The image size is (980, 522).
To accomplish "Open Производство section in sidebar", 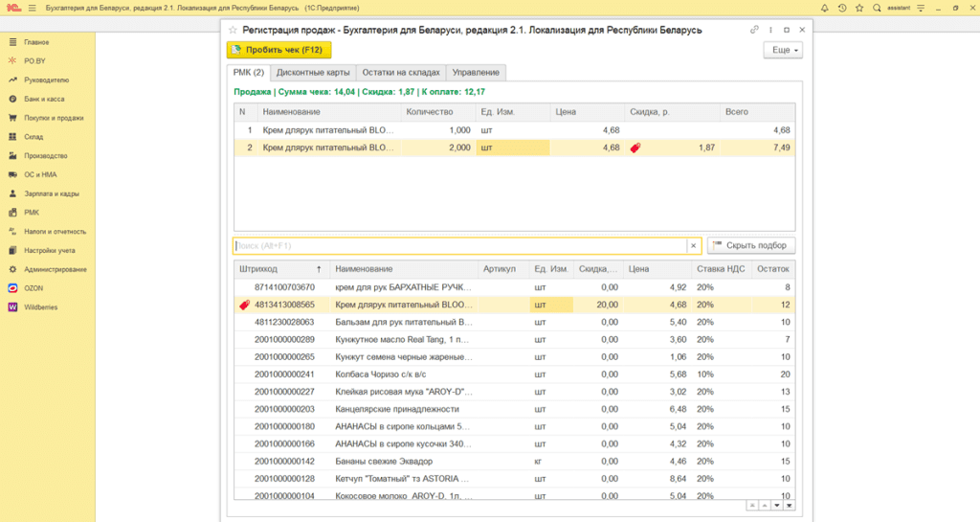I will coord(46,156).
